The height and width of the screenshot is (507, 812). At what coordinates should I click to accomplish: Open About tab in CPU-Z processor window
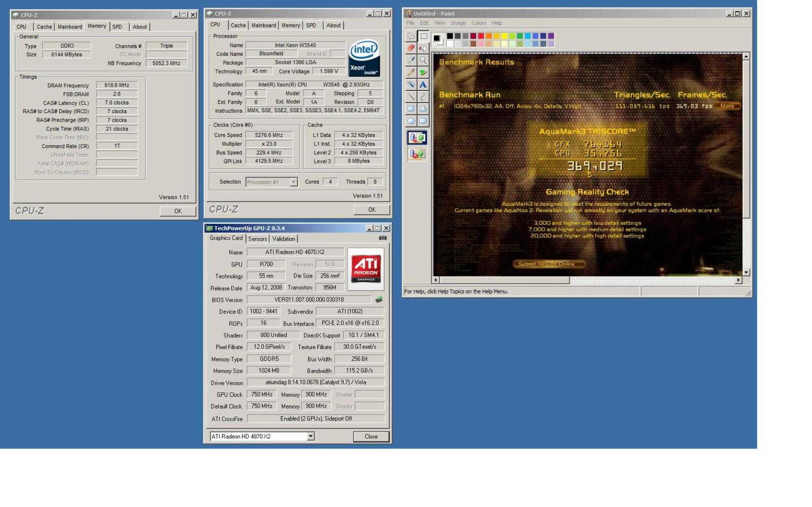click(x=333, y=25)
